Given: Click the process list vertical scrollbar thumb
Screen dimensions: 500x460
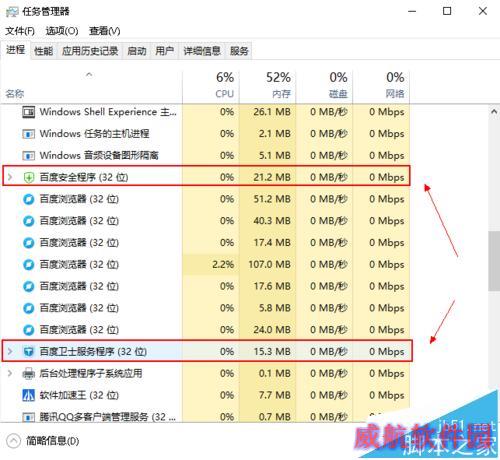Looking at the screenshot, I should click(494, 261).
